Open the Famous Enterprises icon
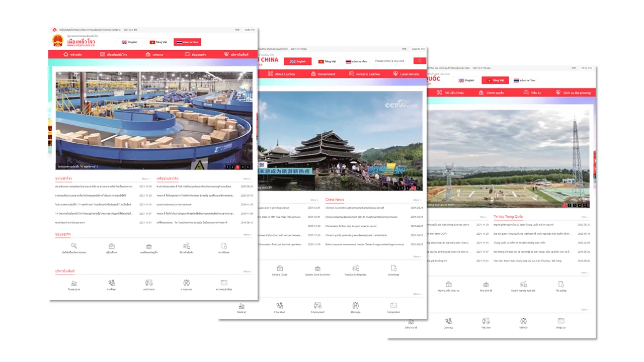 pyautogui.click(x=356, y=268)
